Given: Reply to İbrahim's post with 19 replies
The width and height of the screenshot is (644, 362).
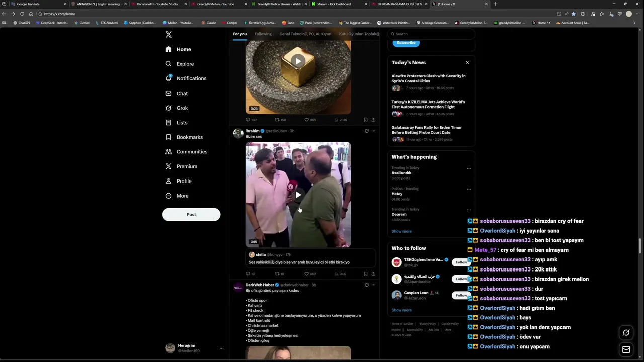Looking at the screenshot, I should [x=250, y=274].
